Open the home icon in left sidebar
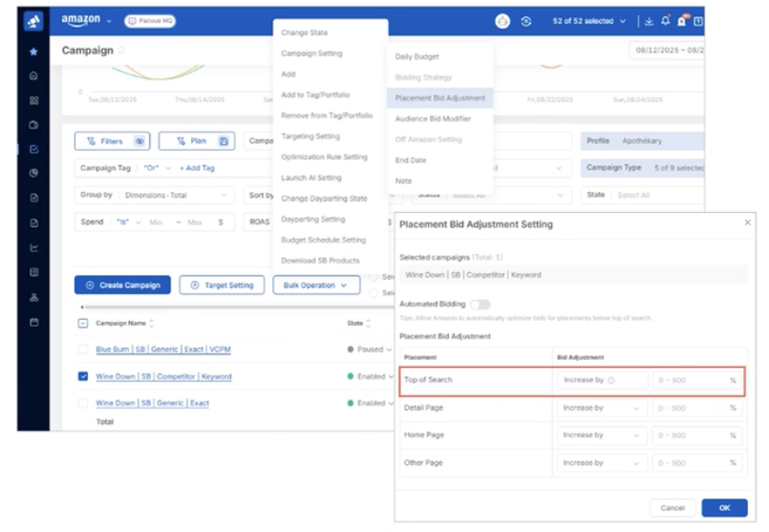Screen dimensions: 769x532 tap(33, 75)
